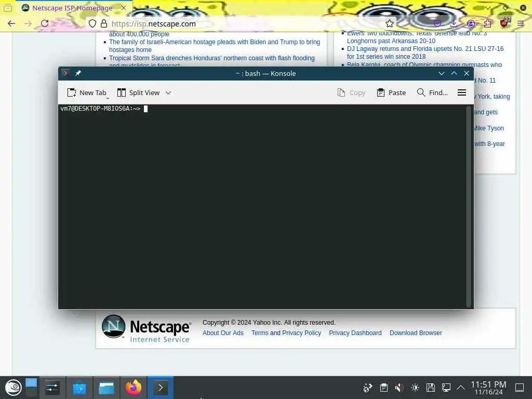Click the Copy button in Konsole

[352, 92]
